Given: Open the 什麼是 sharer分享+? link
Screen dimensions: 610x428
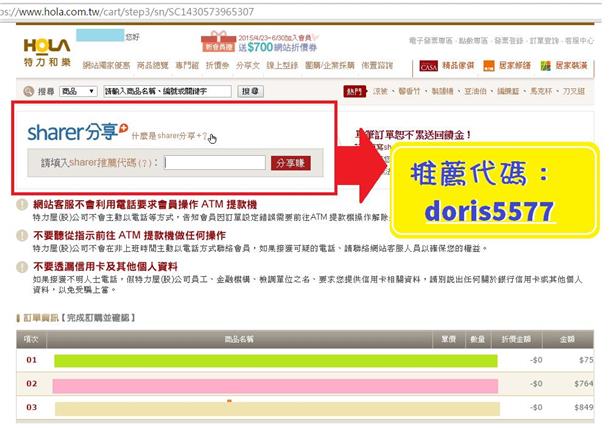Looking at the screenshot, I should 169,136.
